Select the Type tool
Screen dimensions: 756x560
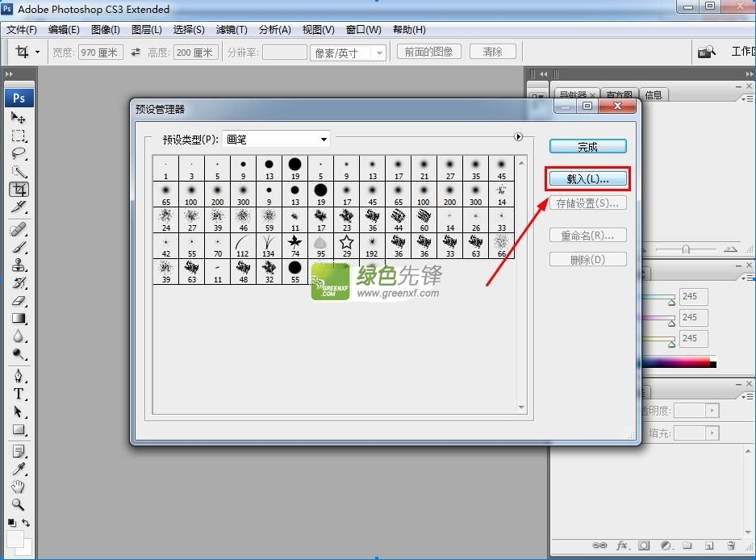tap(19, 394)
